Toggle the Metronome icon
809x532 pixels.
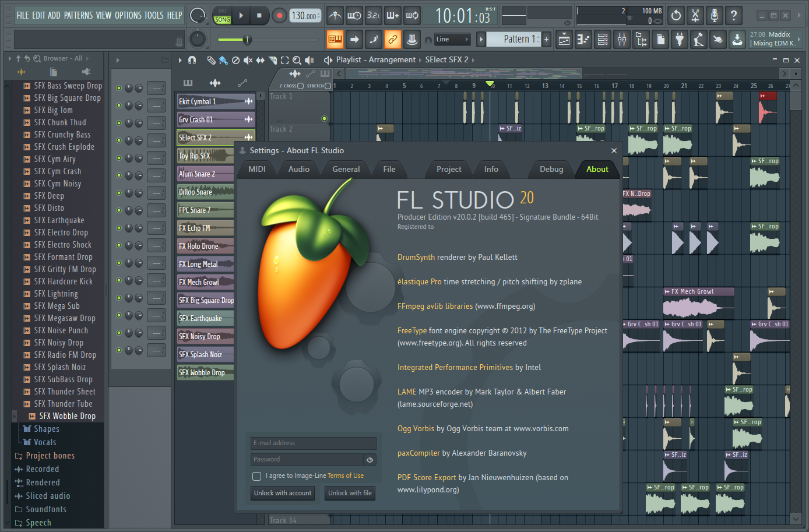tap(335, 16)
